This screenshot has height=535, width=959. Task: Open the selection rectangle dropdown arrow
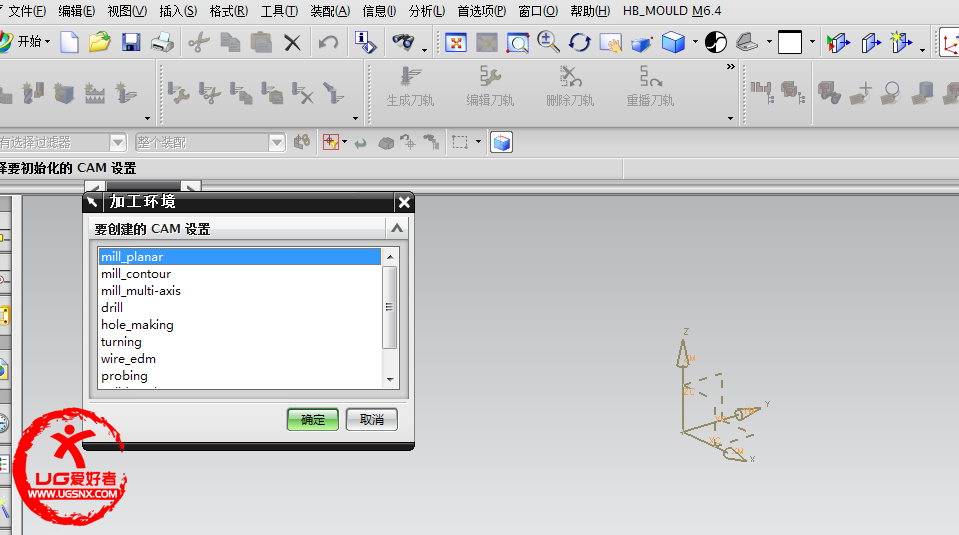[x=478, y=142]
